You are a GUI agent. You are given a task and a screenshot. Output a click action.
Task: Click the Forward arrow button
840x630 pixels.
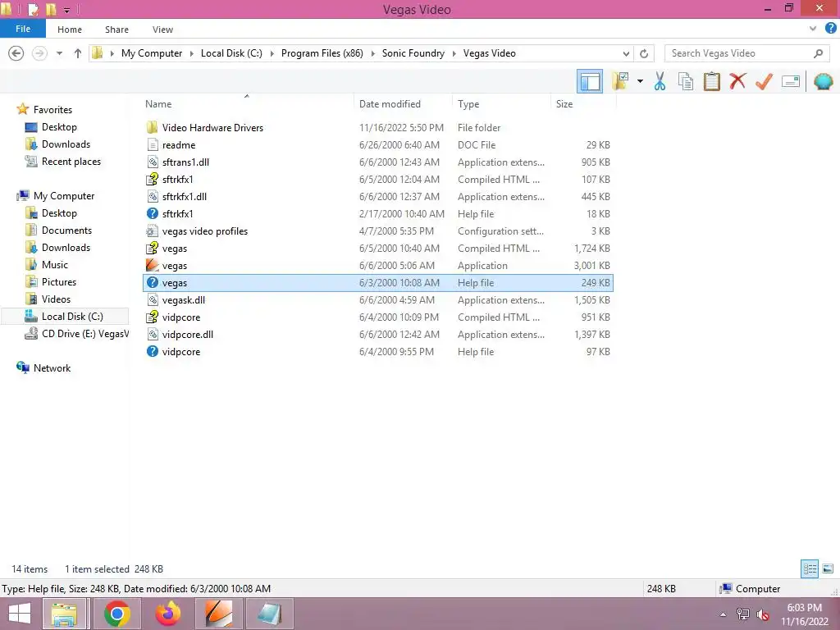click(39, 53)
